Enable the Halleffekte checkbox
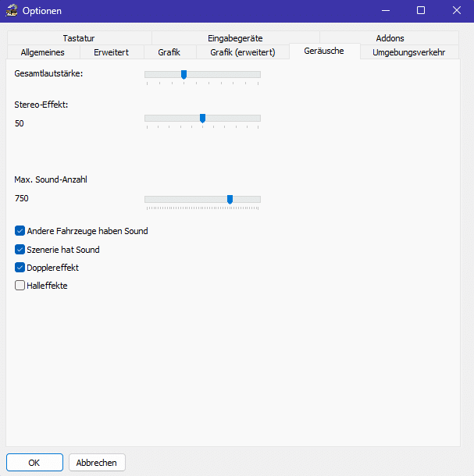This screenshot has height=476, width=474. [x=20, y=286]
